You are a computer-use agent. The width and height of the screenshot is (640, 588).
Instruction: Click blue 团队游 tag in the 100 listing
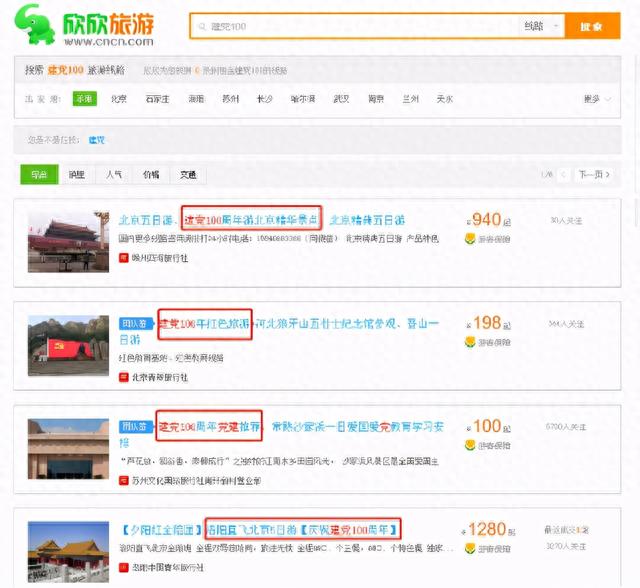coord(135,427)
